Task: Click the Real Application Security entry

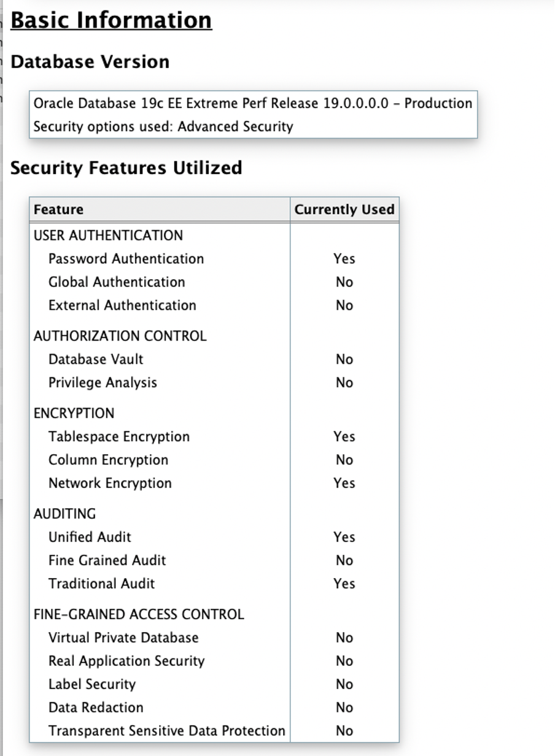Action: point(126,661)
